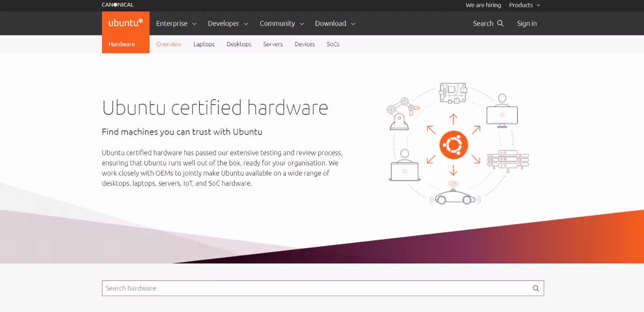
Task: Expand the Download menu
Action: (x=335, y=24)
